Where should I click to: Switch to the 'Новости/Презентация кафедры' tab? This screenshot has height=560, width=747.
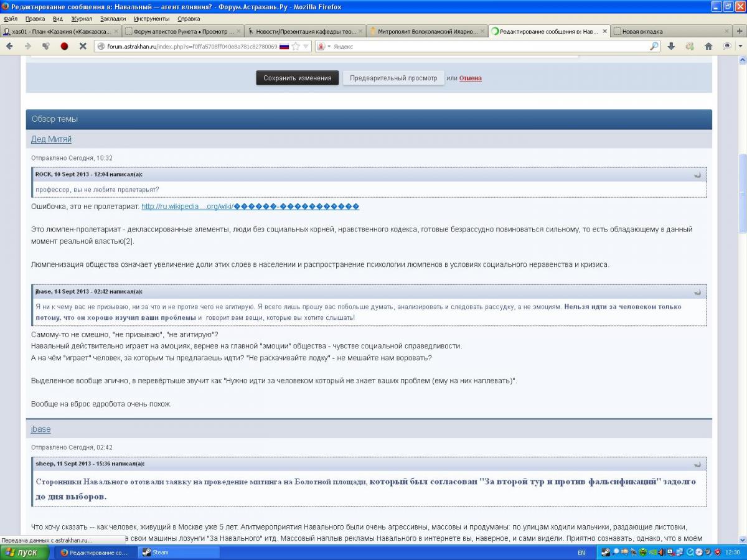tap(304, 31)
